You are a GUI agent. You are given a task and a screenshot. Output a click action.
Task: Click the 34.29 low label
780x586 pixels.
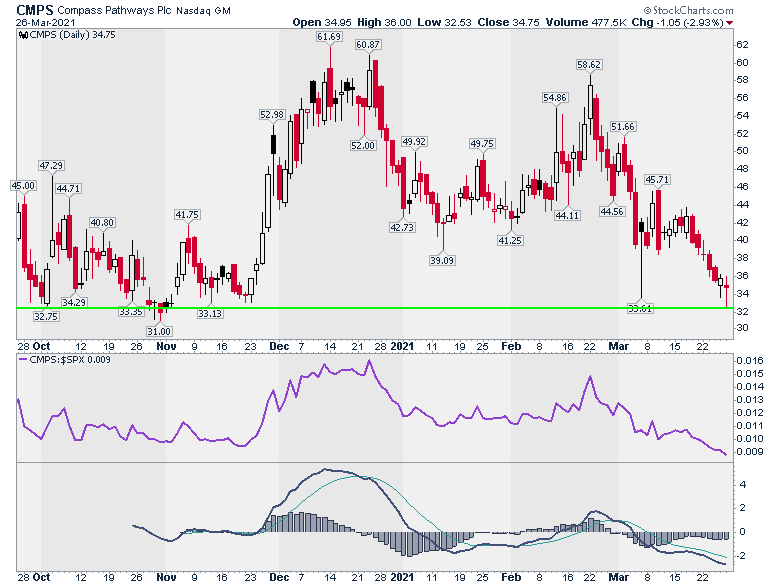[x=74, y=302]
